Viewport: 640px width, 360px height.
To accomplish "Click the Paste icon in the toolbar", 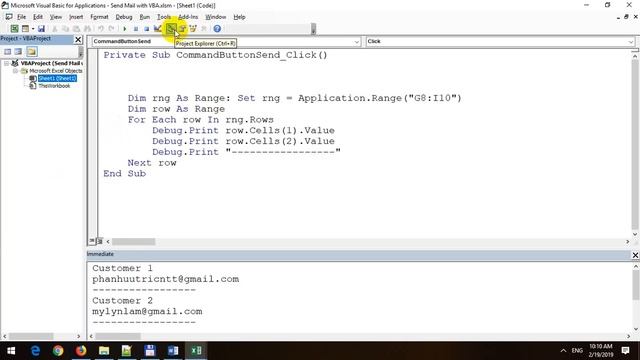I will coord(76,29).
